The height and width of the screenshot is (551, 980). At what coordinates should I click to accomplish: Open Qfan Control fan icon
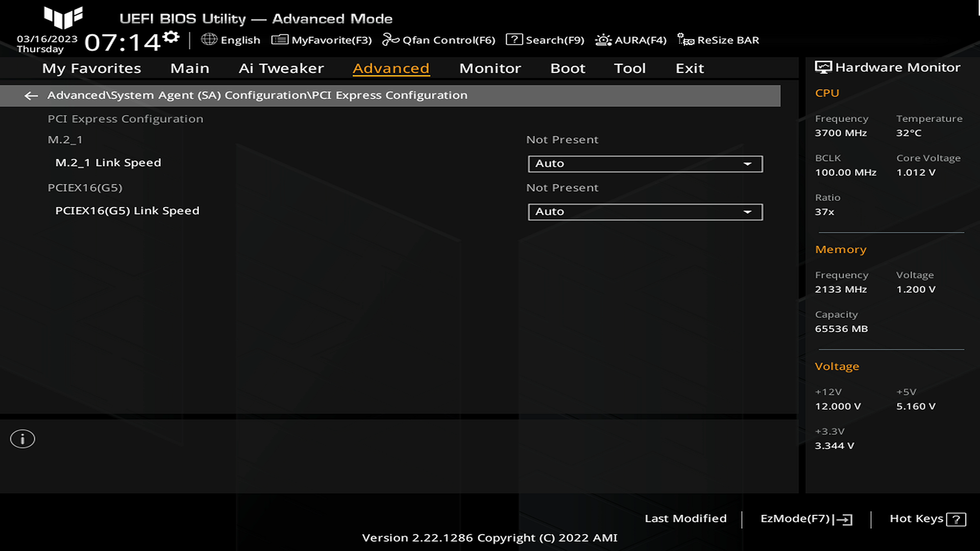coord(390,40)
